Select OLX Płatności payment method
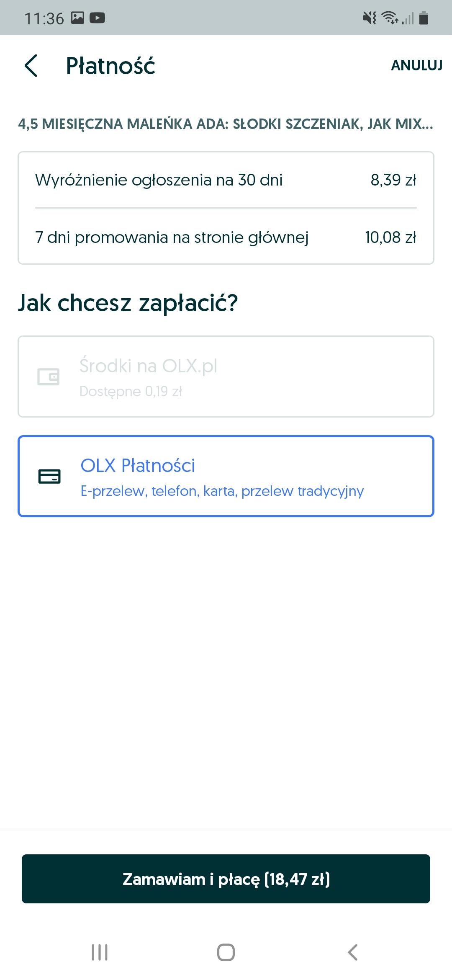Screen dimensions: 452x980 click(226, 476)
